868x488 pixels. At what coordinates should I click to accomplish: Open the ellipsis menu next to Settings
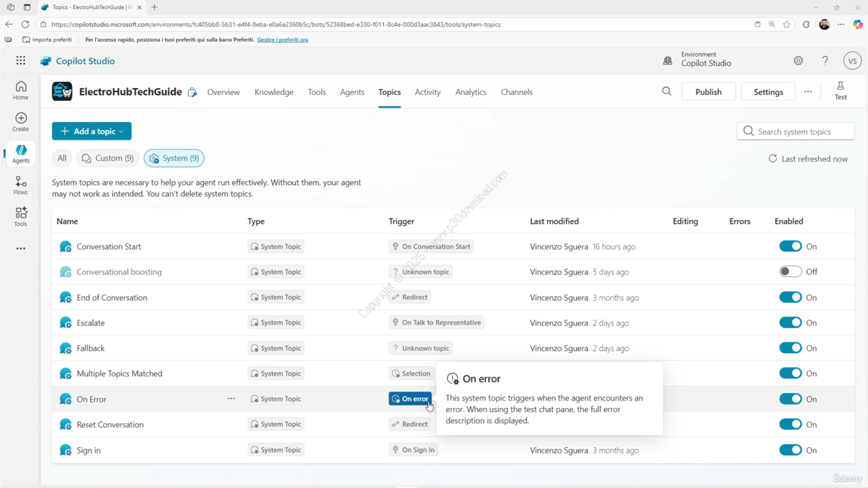click(808, 91)
